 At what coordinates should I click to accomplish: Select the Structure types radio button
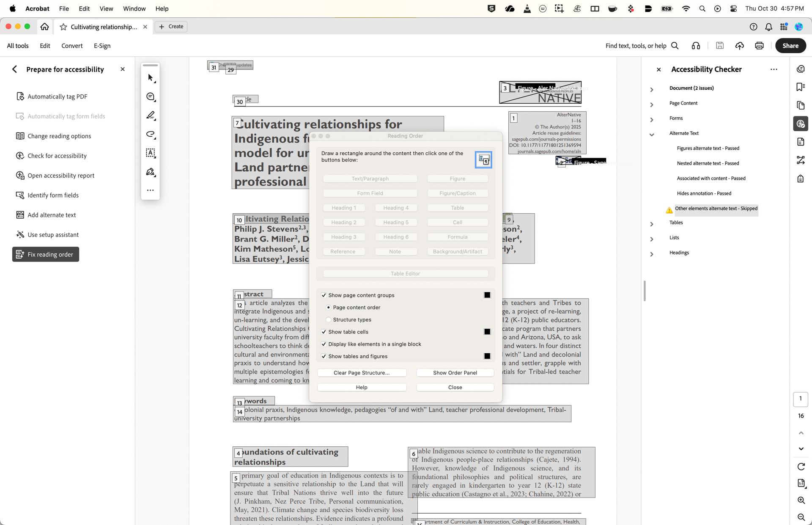[x=329, y=319]
